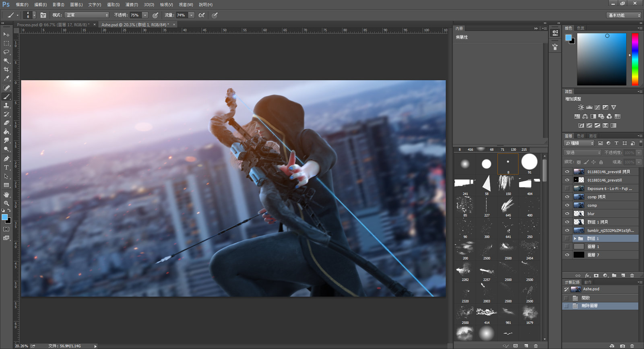Expand the 群組 1 folder triangle

coord(575,238)
